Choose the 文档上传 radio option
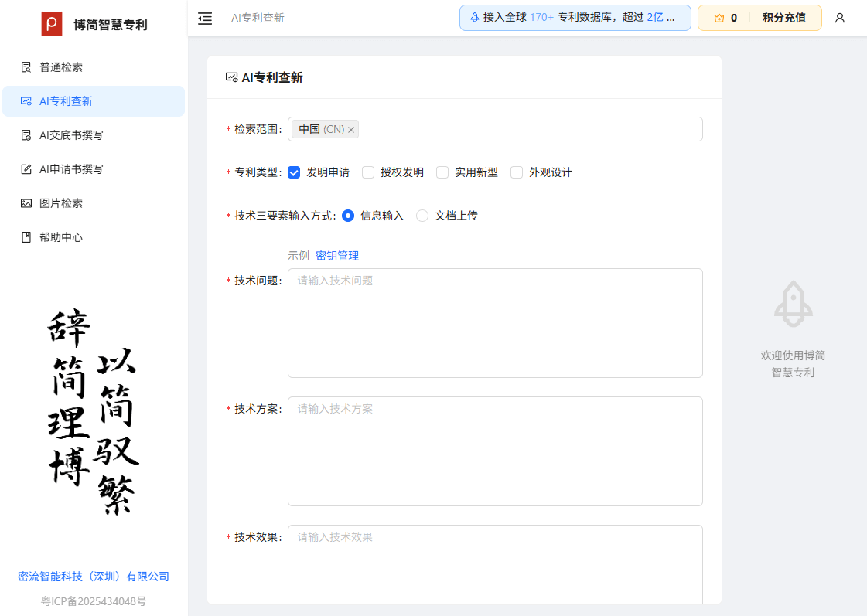 (422, 216)
